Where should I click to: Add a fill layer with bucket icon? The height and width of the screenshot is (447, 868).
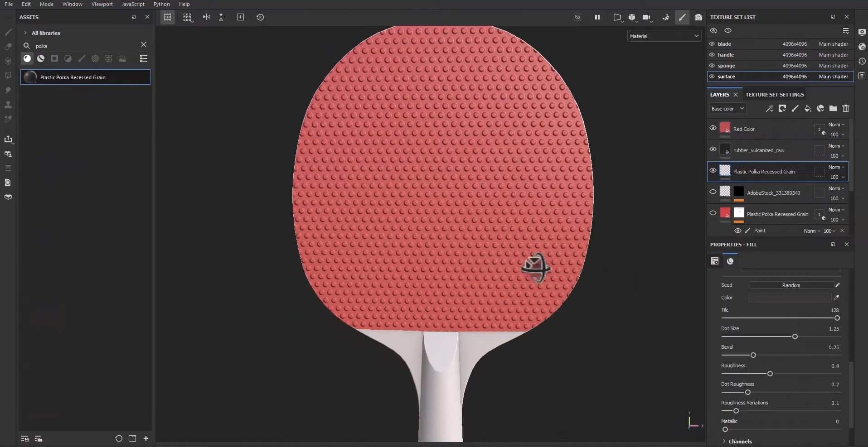click(x=807, y=109)
